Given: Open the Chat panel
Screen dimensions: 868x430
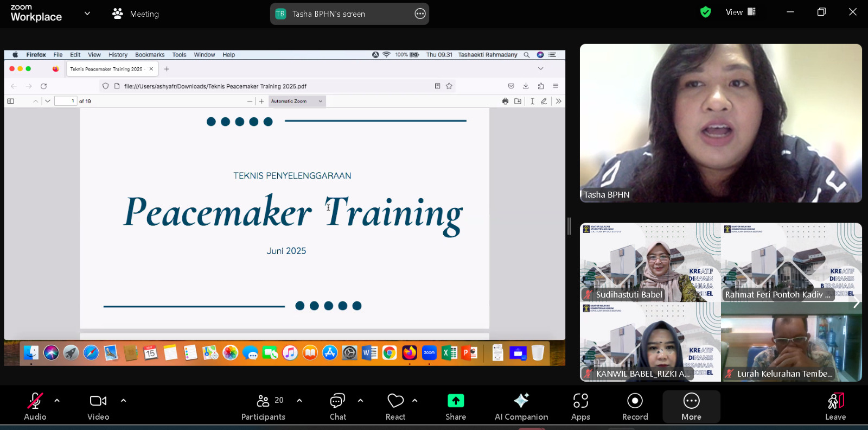Looking at the screenshot, I should 337,406.
